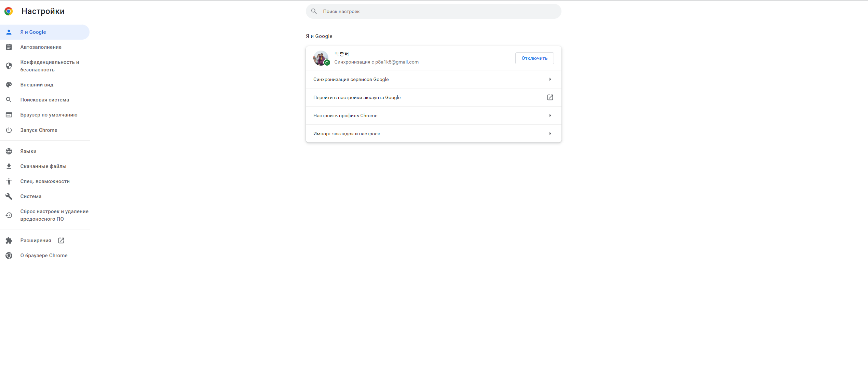The image size is (868, 384).
Task: Expand the Настроить профиль Chrome arrow
Action: coord(550,115)
